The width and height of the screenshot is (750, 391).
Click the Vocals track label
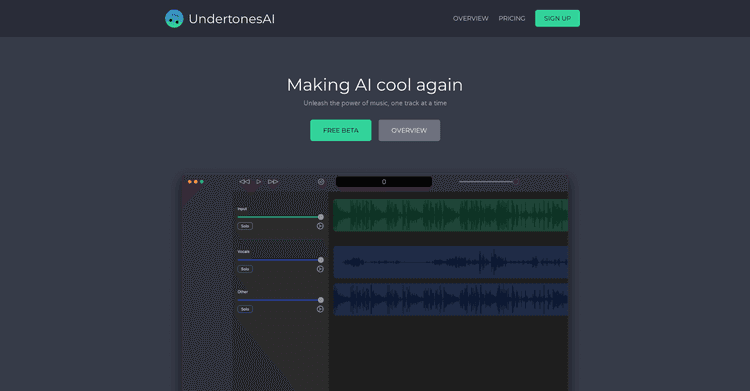point(243,251)
